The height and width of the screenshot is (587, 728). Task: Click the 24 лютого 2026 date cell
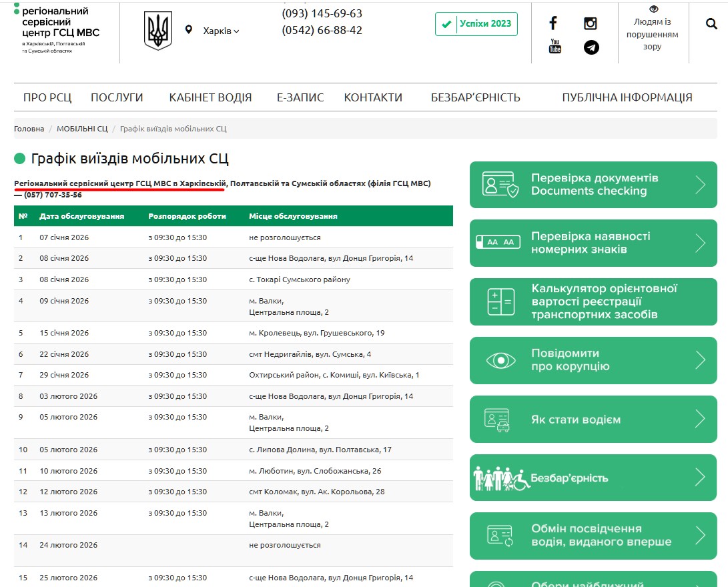click(x=68, y=545)
